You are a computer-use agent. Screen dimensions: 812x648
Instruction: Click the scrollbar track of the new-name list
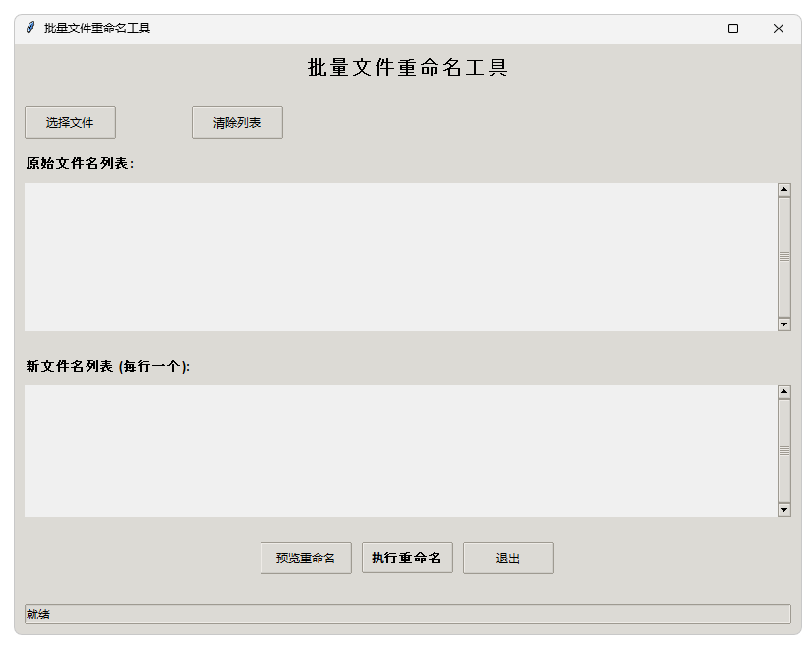(x=783, y=452)
